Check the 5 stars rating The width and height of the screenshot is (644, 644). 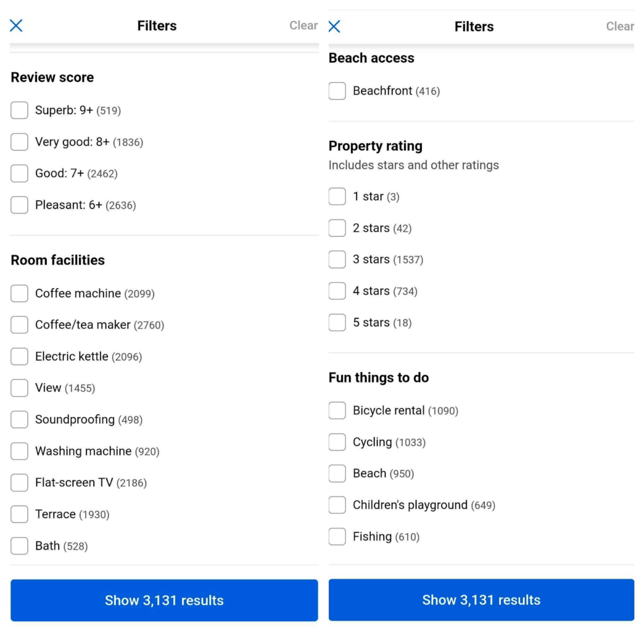(337, 323)
